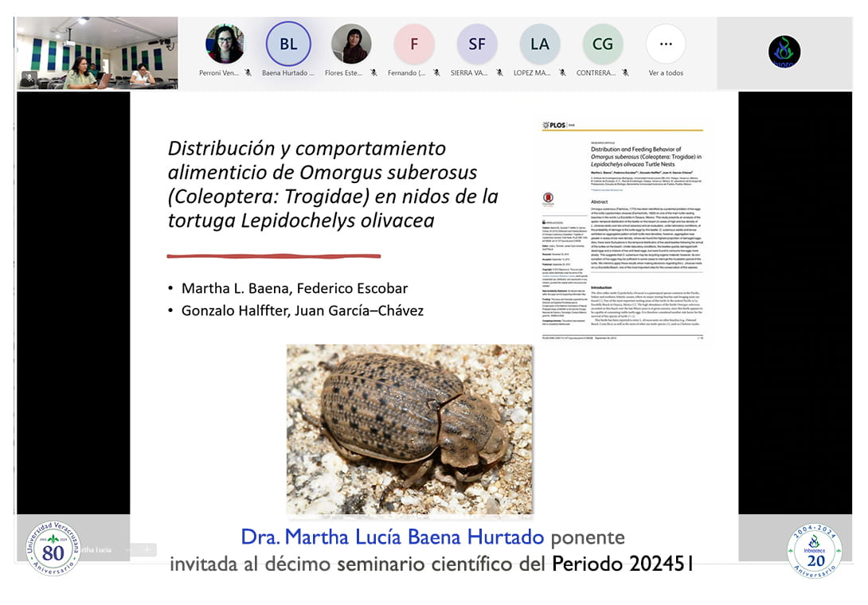
Task: Click muted mic icon beside LOPEZ MA
Action: (x=561, y=73)
